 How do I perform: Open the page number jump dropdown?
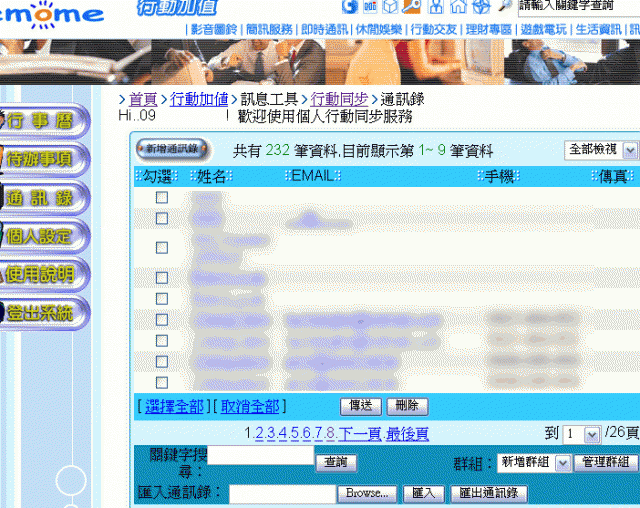(582, 434)
